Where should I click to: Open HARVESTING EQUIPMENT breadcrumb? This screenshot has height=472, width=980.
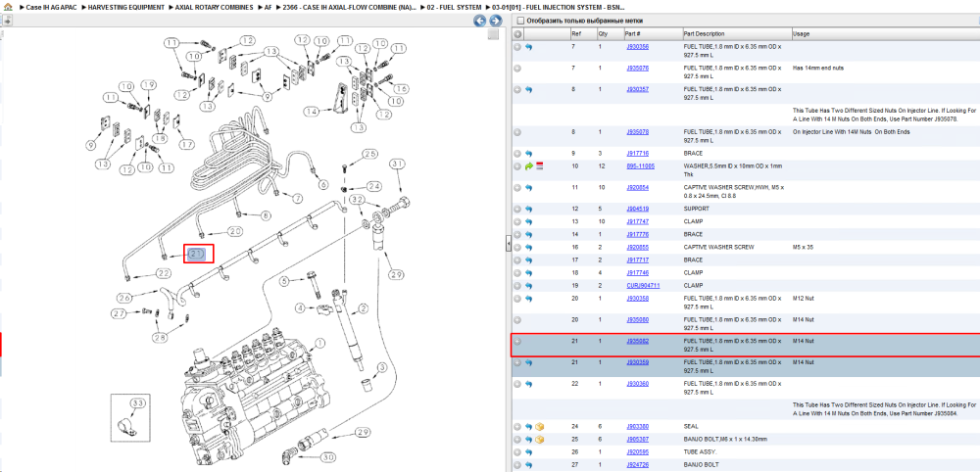click(125, 7)
